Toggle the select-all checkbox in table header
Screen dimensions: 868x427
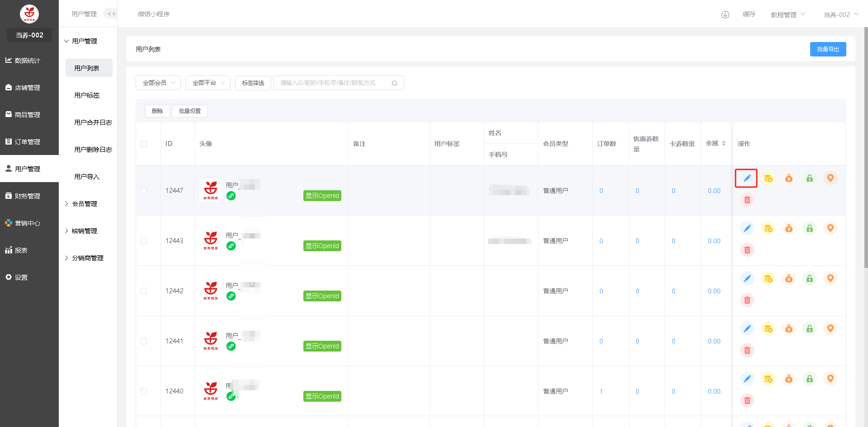coord(144,144)
